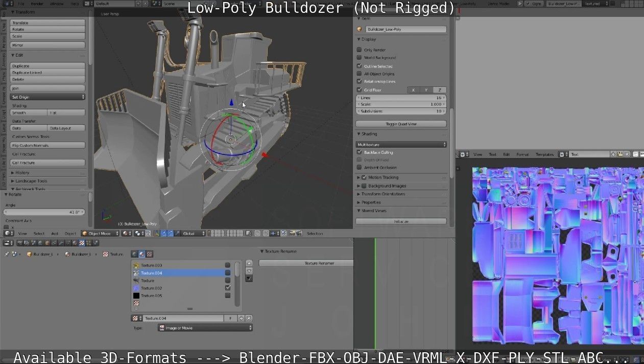Open Format menu in text editor

tap(522, 154)
